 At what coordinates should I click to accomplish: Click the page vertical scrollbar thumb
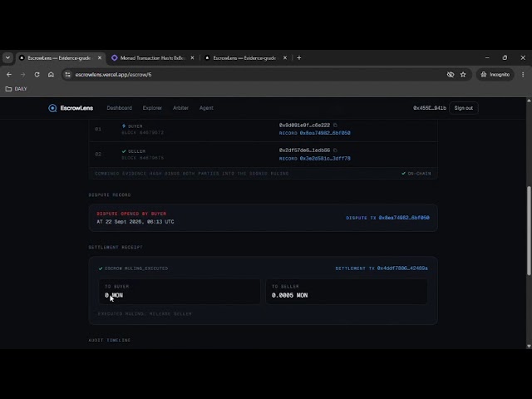click(529, 231)
